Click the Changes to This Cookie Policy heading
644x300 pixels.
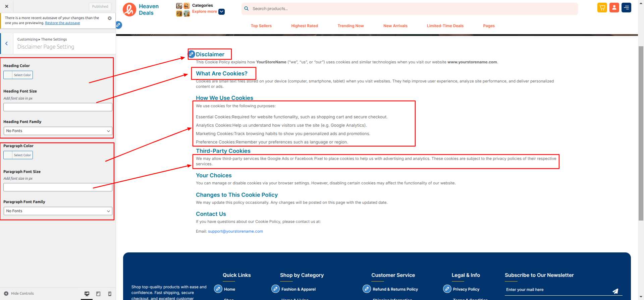tap(237, 195)
